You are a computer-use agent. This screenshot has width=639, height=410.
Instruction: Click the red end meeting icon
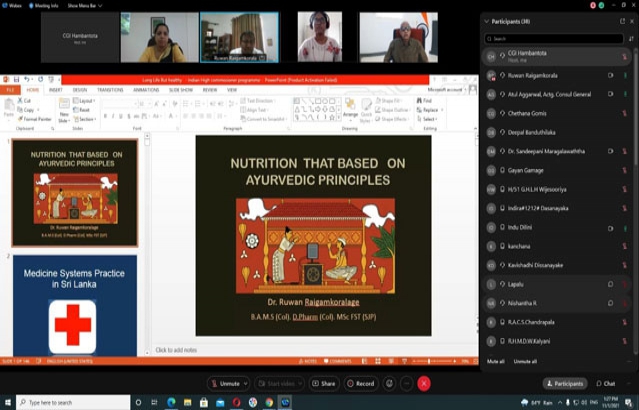click(424, 383)
